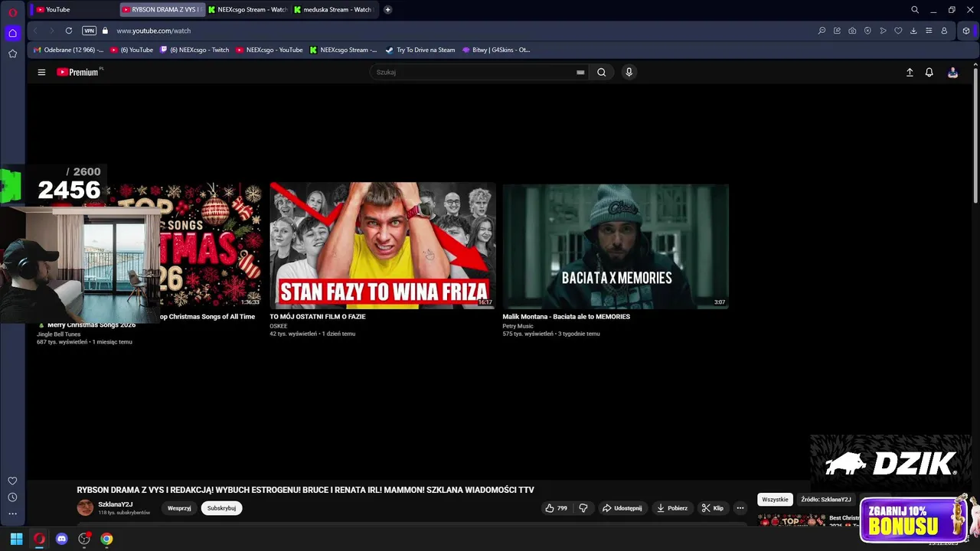
Task: Open a new browser tab
Action: 387,10
